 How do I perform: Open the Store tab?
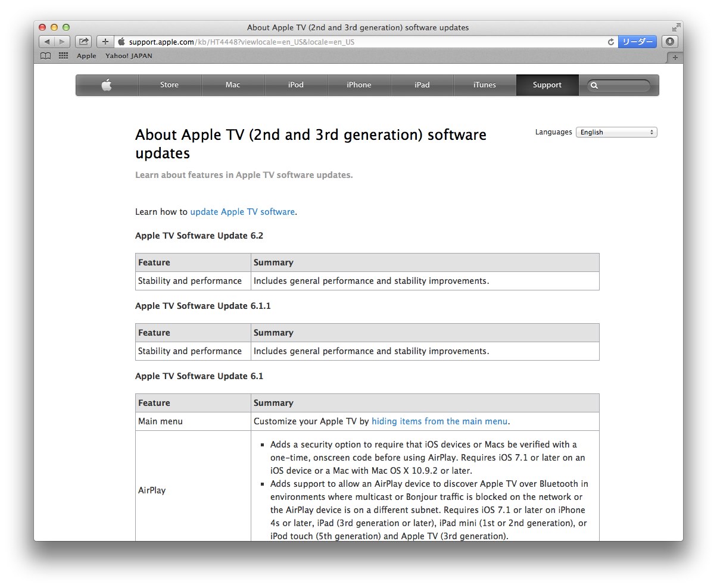(x=169, y=85)
